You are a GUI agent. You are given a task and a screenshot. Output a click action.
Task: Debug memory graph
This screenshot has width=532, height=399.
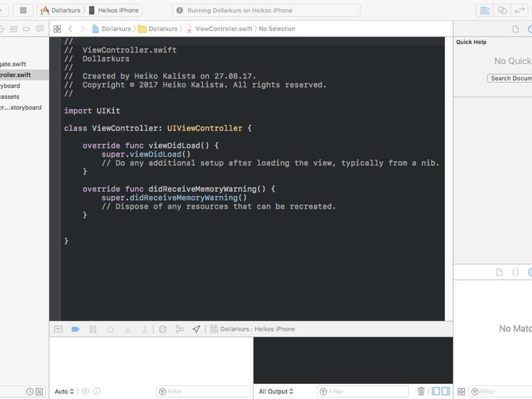pos(180,329)
